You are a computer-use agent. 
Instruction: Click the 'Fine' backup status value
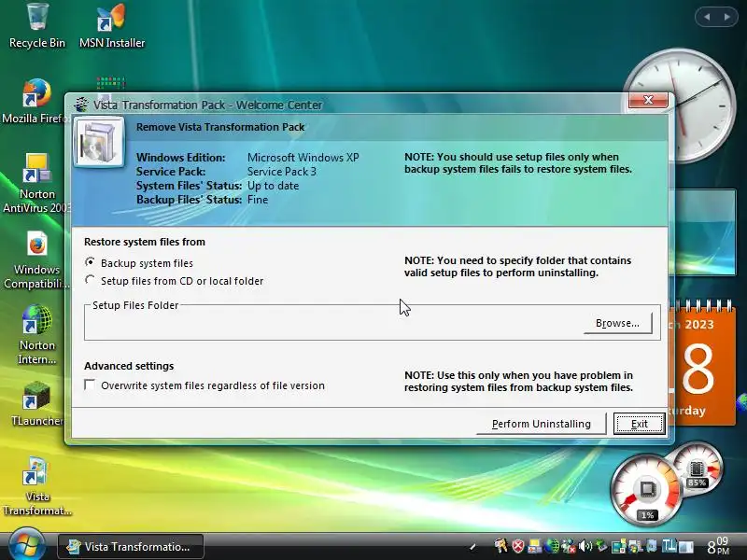[258, 200]
